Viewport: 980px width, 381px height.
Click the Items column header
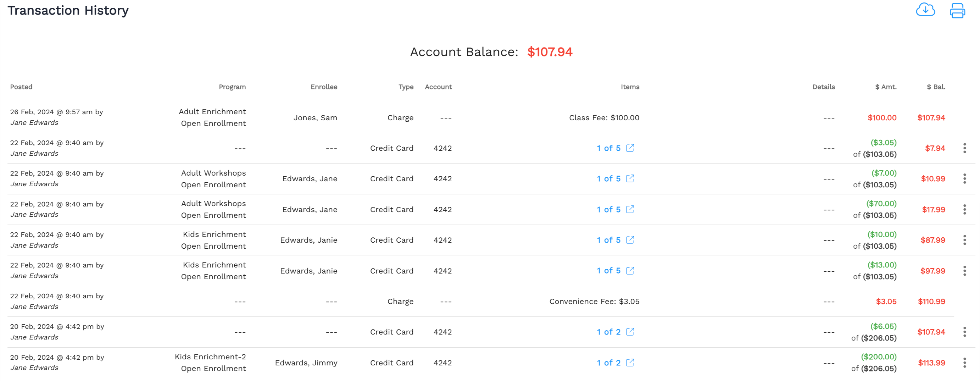point(630,87)
